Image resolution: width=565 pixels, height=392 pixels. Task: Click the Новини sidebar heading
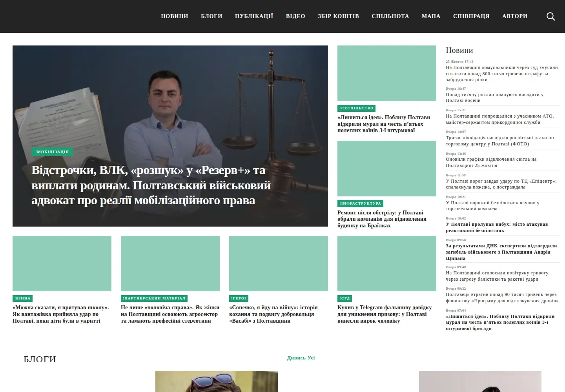click(x=459, y=50)
